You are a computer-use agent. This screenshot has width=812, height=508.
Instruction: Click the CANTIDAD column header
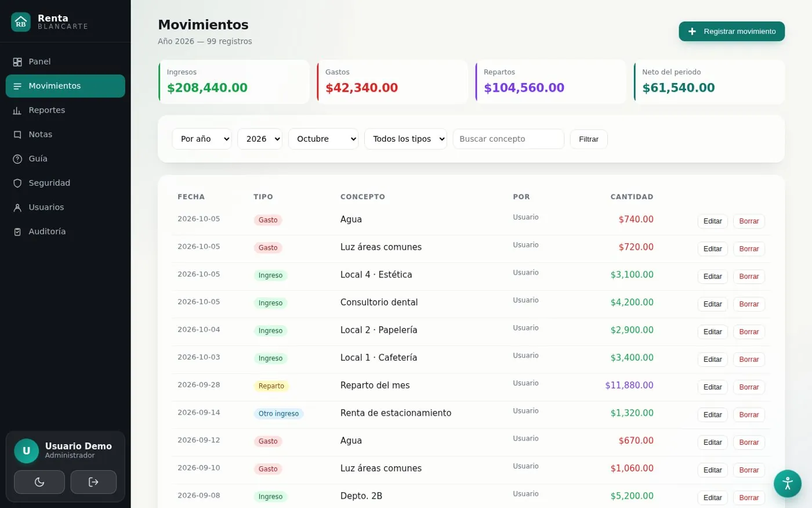[632, 197]
